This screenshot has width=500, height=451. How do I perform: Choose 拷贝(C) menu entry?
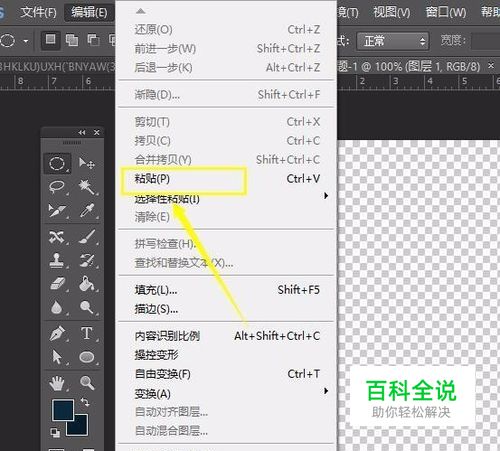(227, 141)
